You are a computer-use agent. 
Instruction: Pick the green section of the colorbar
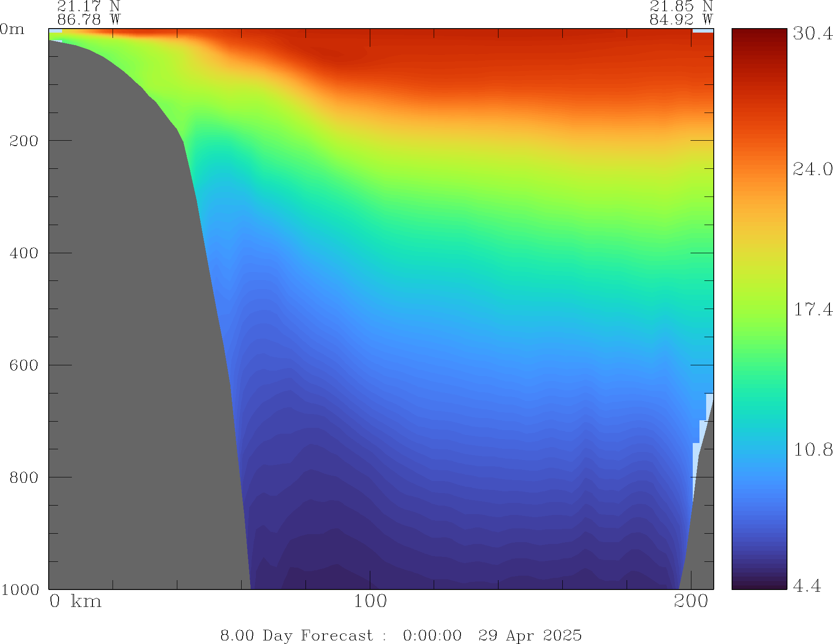[x=759, y=348]
